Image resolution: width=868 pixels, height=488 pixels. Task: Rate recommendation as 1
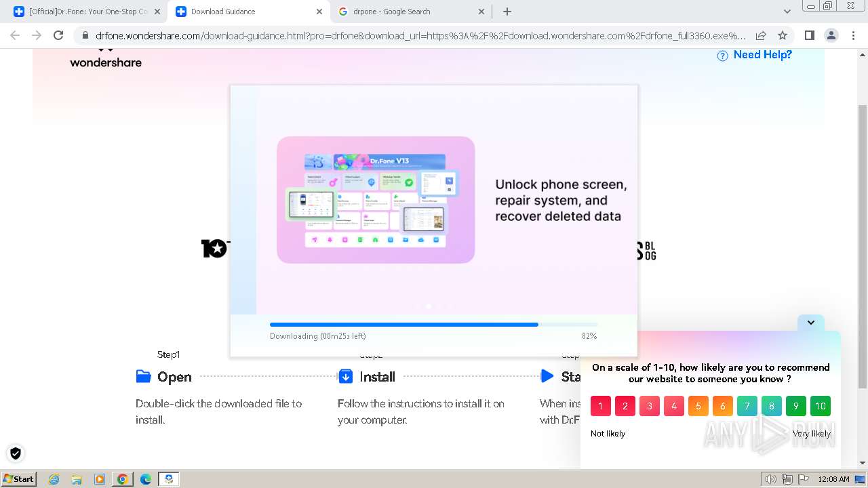click(601, 406)
